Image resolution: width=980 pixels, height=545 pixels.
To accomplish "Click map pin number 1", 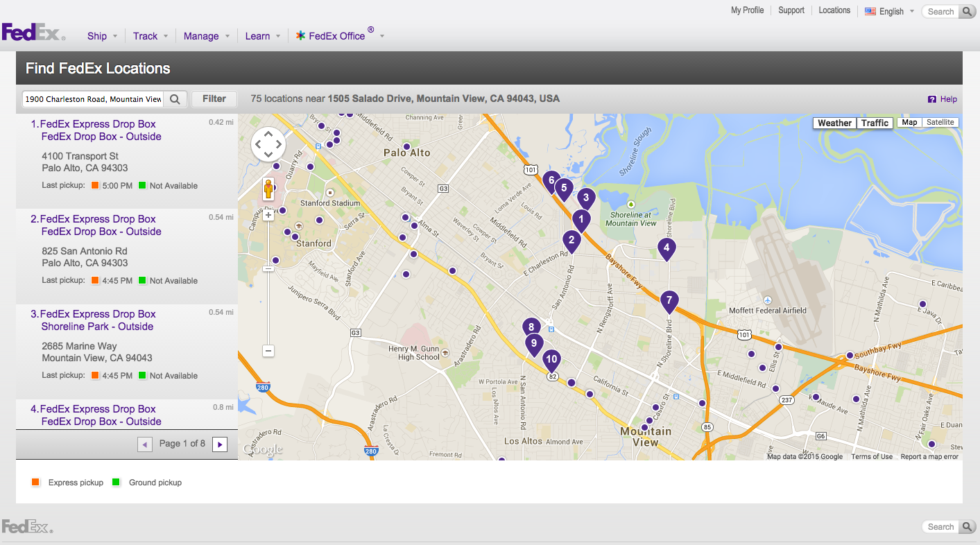I will tap(581, 220).
